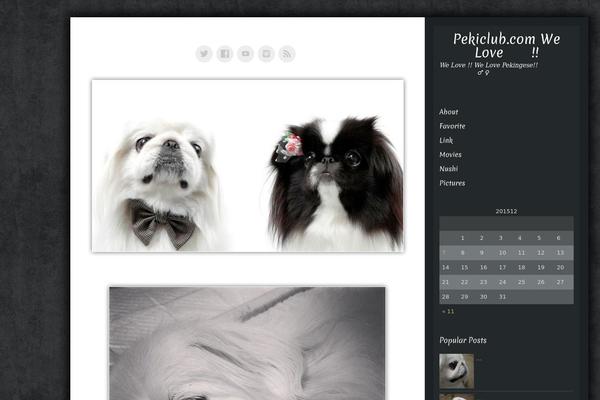Select day 11 in the calendar grid
This screenshot has width=600, height=400.
tap(522, 253)
